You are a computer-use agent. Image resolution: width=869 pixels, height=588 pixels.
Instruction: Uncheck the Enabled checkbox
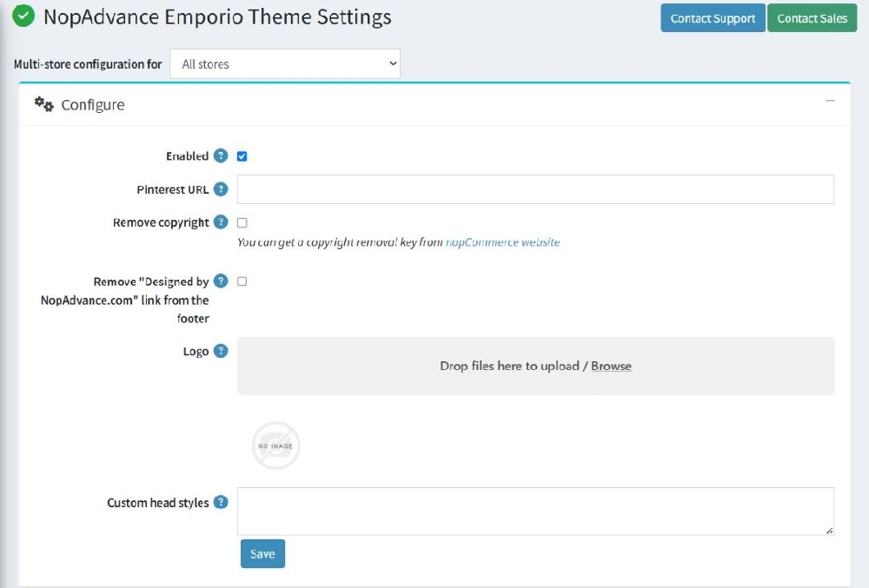pos(242,156)
